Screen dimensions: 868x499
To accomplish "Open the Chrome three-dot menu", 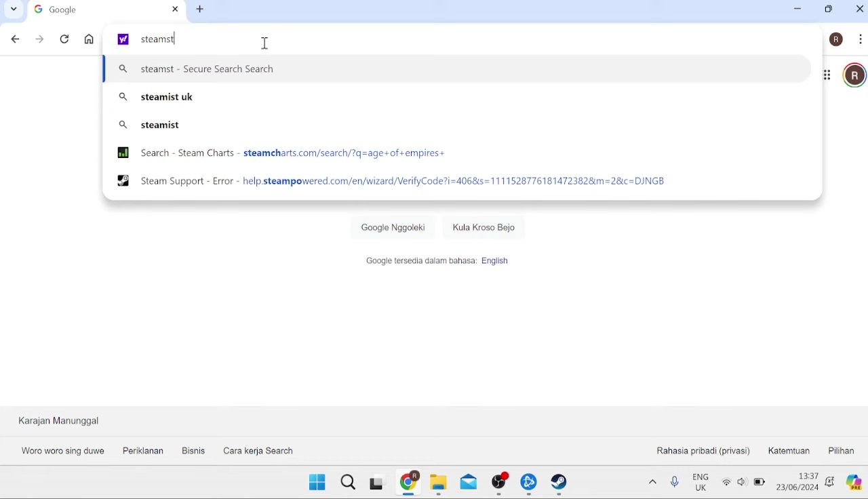I will [861, 39].
